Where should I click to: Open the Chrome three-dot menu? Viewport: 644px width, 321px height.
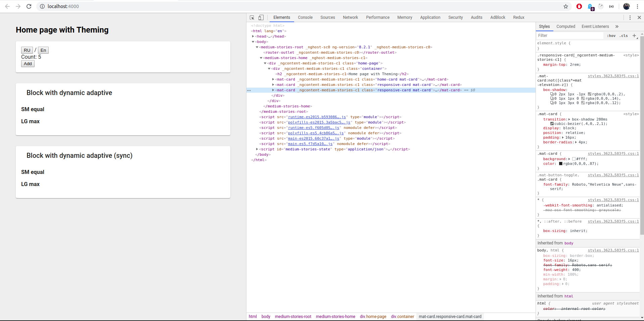[x=637, y=6]
